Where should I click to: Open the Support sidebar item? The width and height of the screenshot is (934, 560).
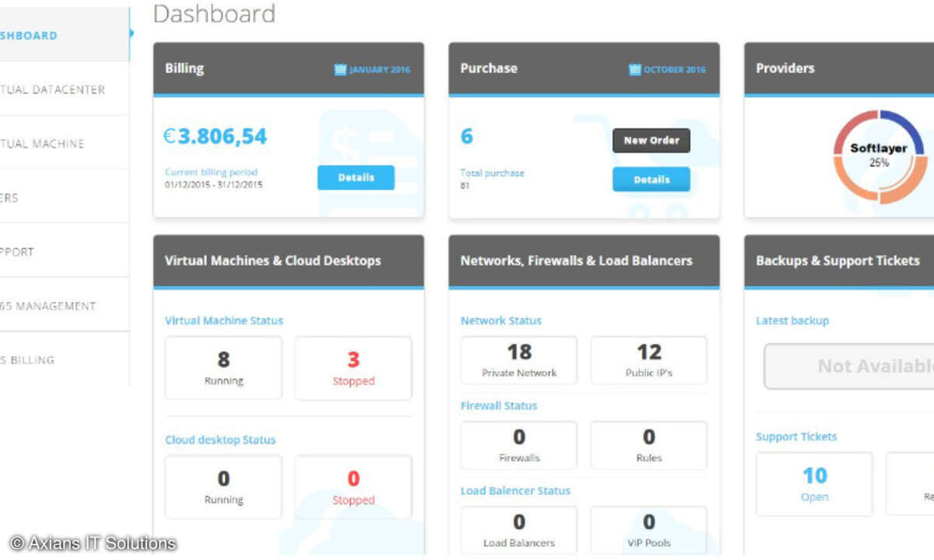(65, 251)
